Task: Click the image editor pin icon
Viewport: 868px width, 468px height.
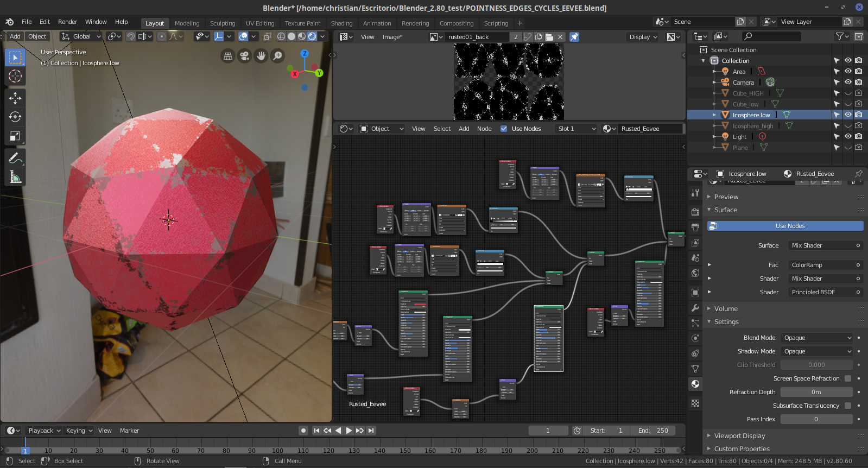Action: coord(574,37)
